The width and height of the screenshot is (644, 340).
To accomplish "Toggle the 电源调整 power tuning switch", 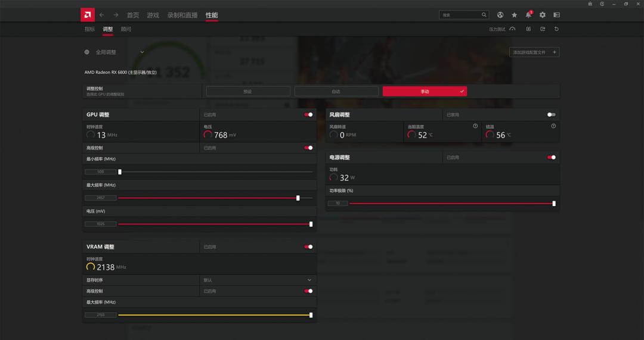I will click(x=551, y=158).
